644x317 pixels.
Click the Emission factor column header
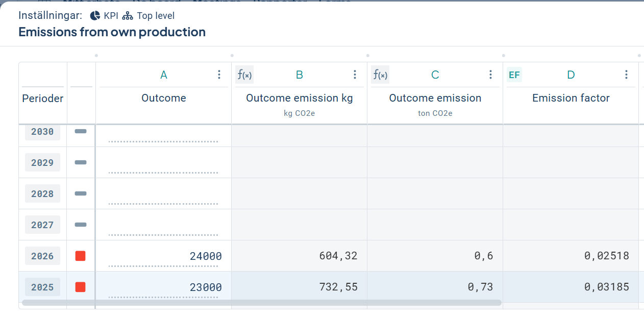coord(571,98)
